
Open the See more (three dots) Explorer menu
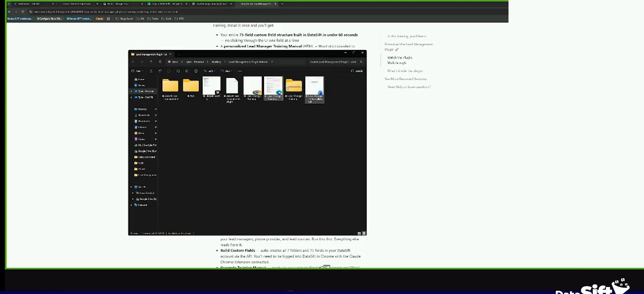[x=240, y=71]
